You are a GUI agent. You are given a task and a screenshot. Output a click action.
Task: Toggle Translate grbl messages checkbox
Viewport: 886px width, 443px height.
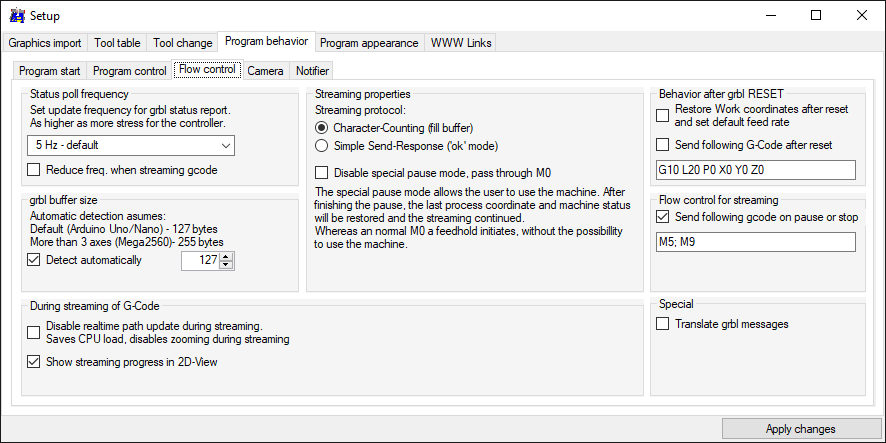662,324
